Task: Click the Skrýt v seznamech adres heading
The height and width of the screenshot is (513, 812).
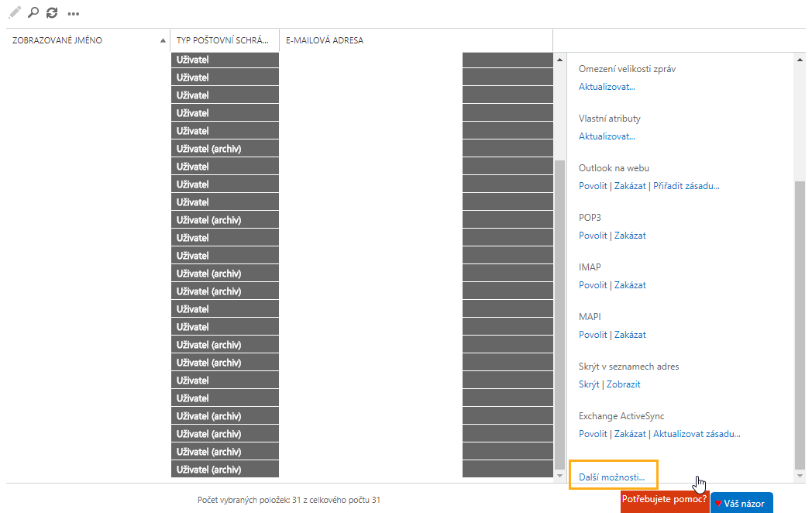Action: click(x=628, y=367)
